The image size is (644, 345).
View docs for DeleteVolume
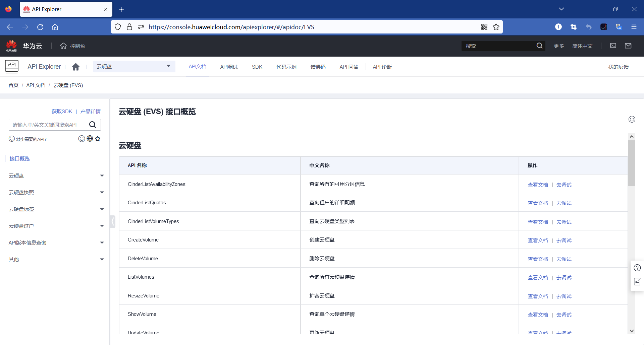538,259
